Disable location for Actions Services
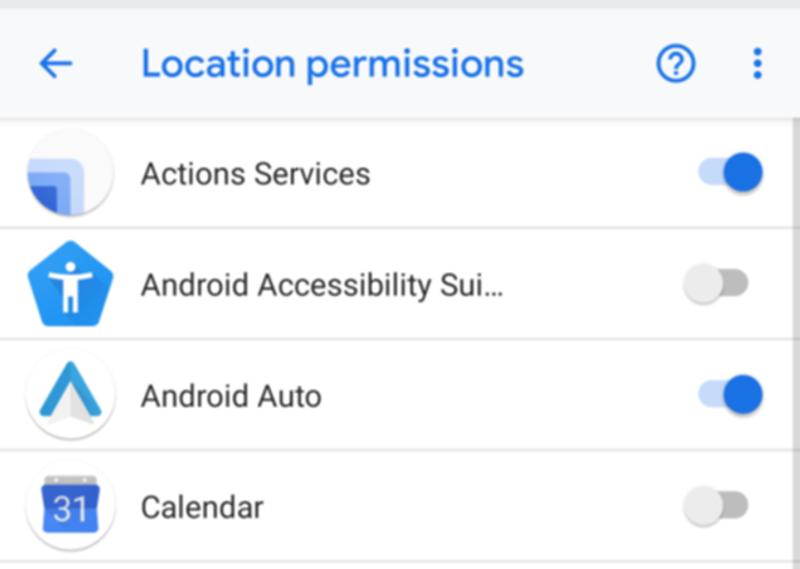This screenshot has width=800, height=569. [730, 173]
